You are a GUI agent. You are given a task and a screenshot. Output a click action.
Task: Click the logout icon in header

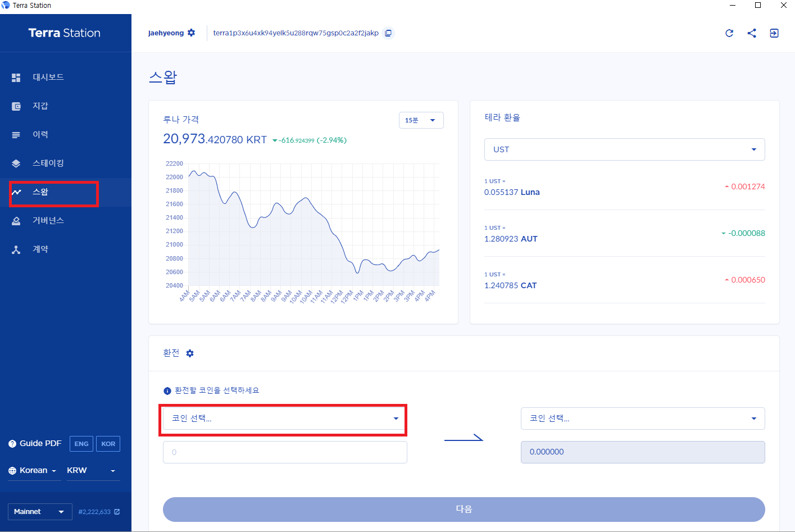click(774, 33)
